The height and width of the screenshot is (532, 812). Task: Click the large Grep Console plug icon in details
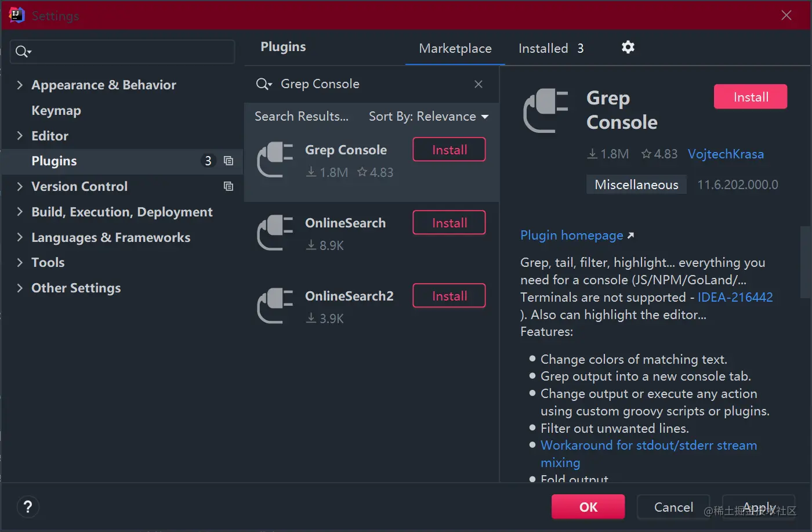tap(546, 111)
